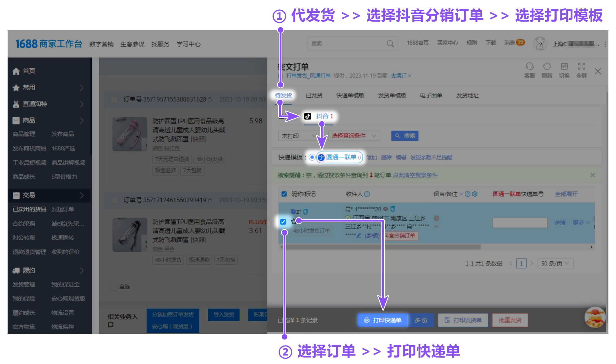The width and height of the screenshot is (616, 364).
Task: Check the box for order 3571957155300631628
Action: (x=114, y=99)
